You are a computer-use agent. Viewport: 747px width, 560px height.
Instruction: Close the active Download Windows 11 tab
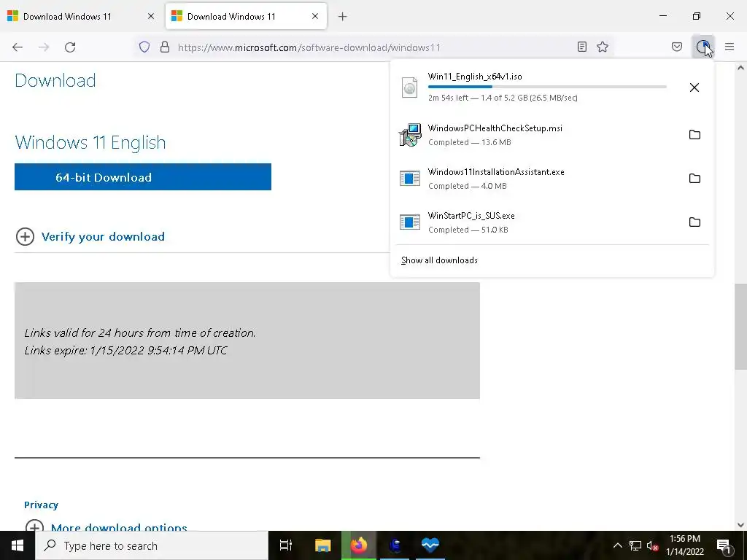click(315, 16)
